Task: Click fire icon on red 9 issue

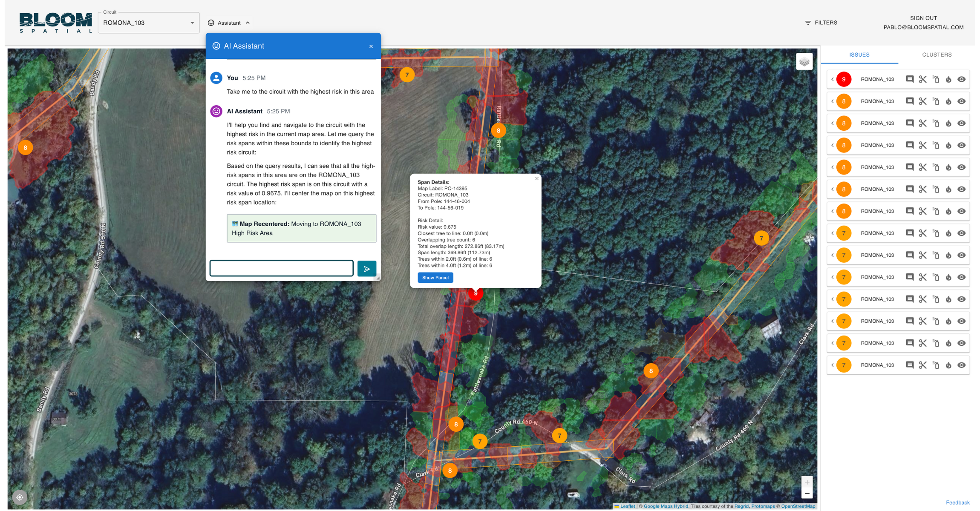Action: click(948, 79)
